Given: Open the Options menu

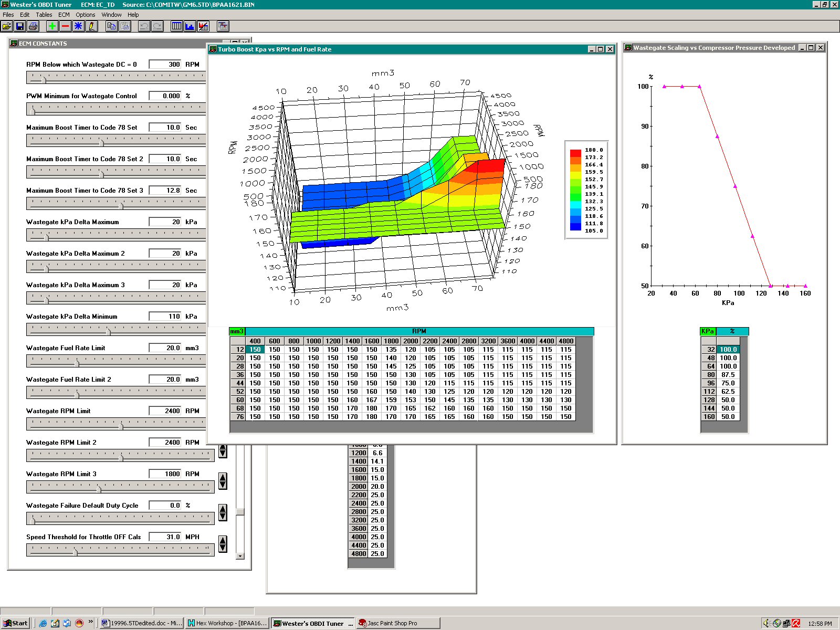Looking at the screenshot, I should pos(86,15).
